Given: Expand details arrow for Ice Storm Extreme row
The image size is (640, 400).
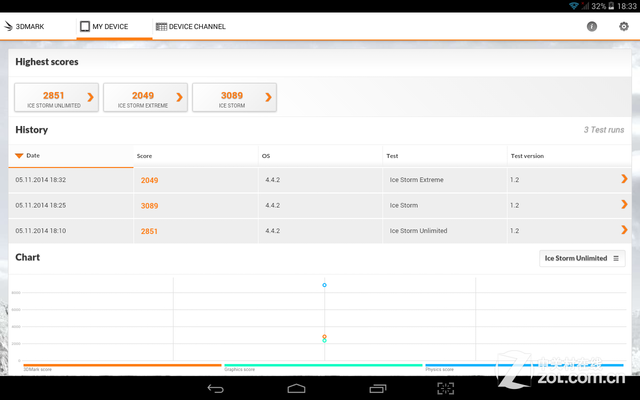Looking at the screenshot, I should point(624,179).
